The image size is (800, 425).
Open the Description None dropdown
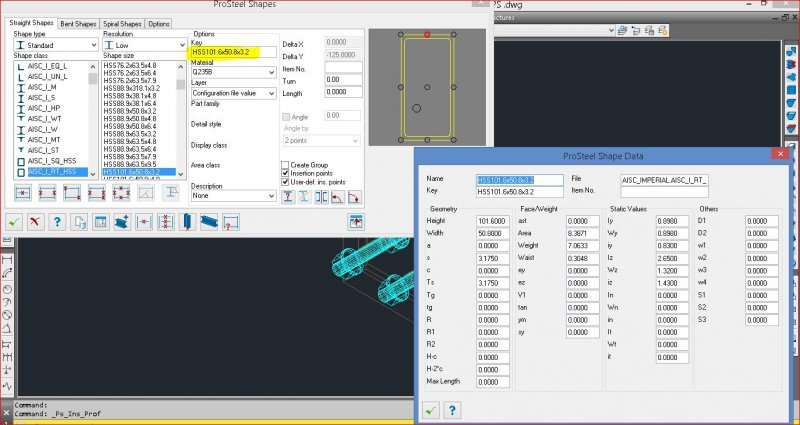[x=234, y=195]
